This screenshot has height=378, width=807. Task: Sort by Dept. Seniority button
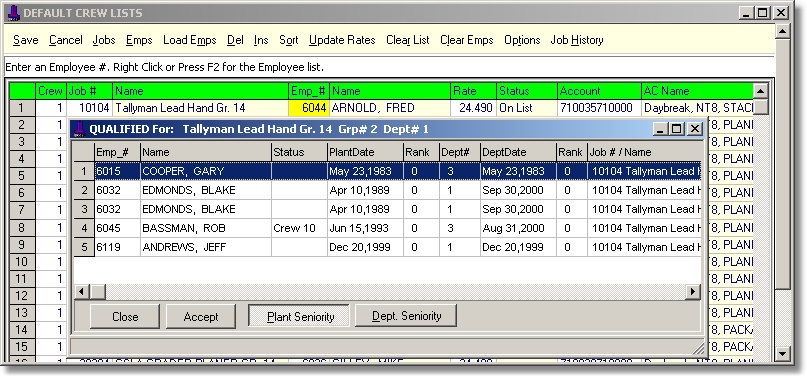[406, 316]
